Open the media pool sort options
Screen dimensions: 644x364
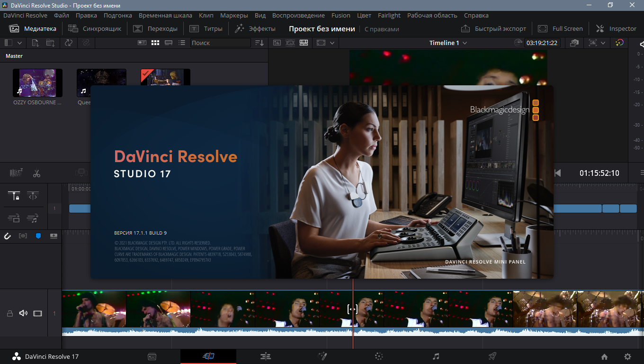click(259, 43)
